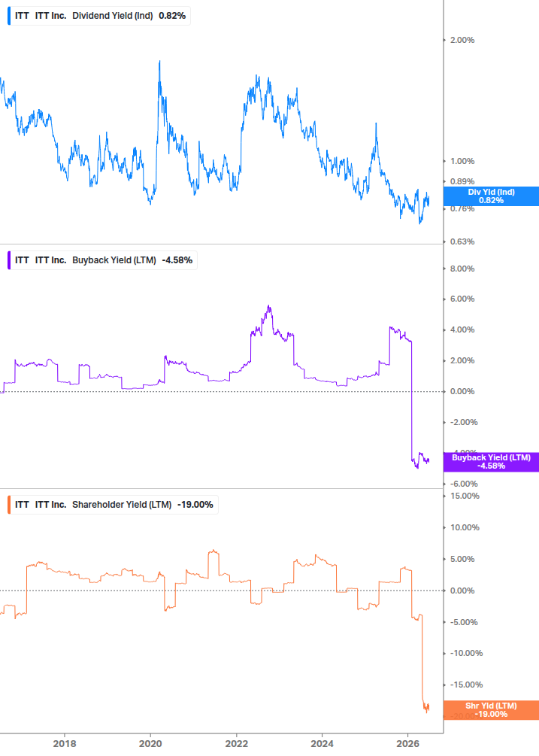Click the -10.00% tick on shareholder yield axis
Image resolution: width=539 pixels, height=756 pixels.
[466, 653]
